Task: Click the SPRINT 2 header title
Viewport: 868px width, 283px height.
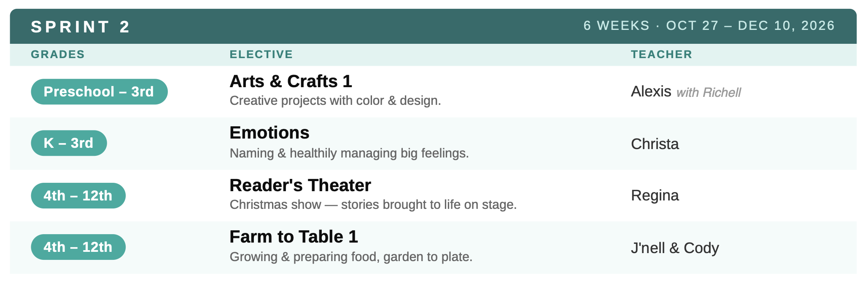Action: pyautogui.click(x=80, y=27)
